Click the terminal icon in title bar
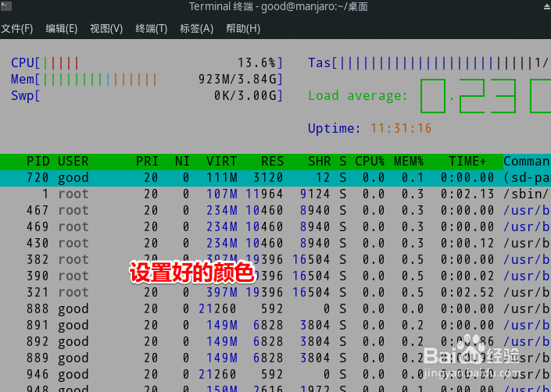The image size is (551, 392). click(6, 6)
